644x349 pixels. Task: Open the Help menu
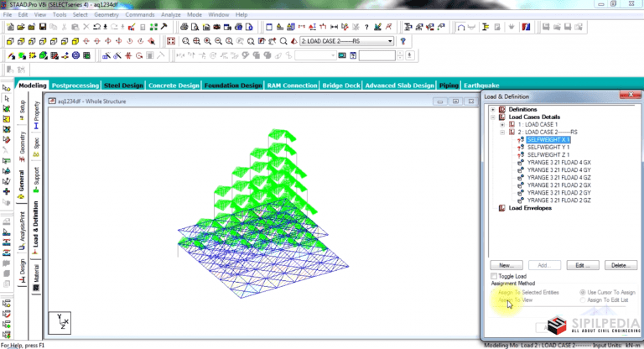(x=241, y=14)
